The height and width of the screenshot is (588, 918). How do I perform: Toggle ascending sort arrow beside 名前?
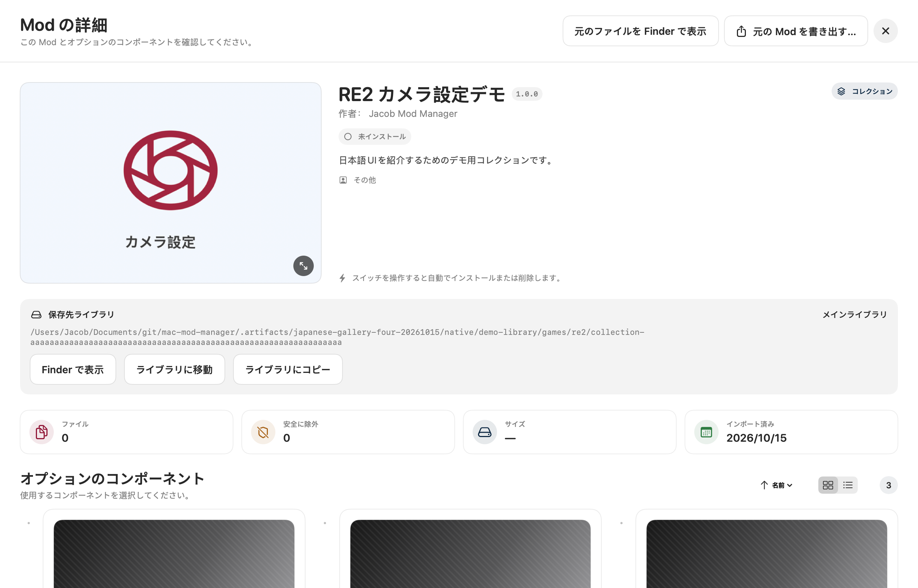pos(764,485)
